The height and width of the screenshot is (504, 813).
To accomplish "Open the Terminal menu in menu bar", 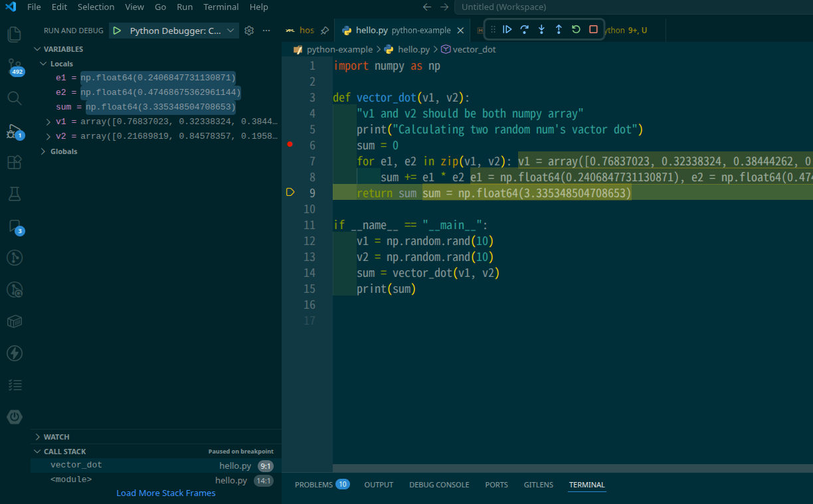I will (x=221, y=7).
